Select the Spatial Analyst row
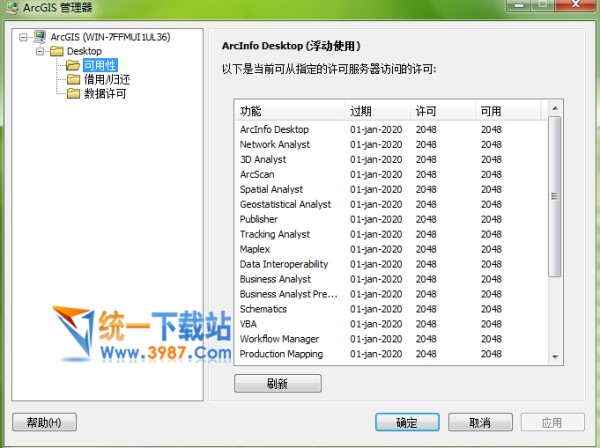This screenshot has height=448, width=600. 272,189
